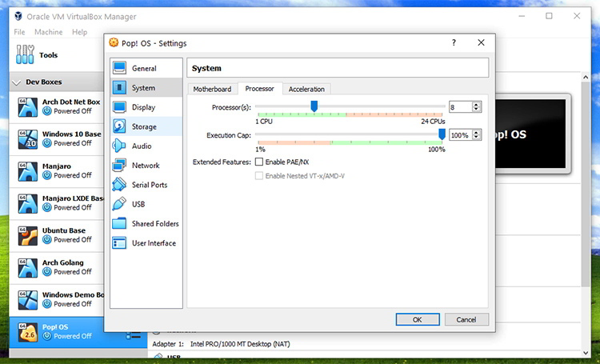The image size is (600, 364).
Task: Increase execution cap with up arrow
Action: tap(476, 133)
